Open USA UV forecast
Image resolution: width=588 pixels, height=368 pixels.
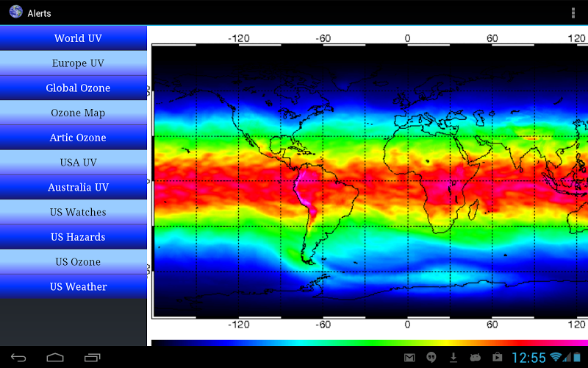pyautogui.click(x=73, y=162)
